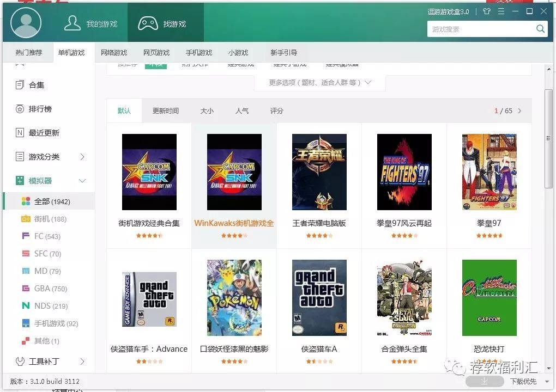556x392 pixels.
Task: Switch to 热门推荐 tab
Action: tap(28, 52)
